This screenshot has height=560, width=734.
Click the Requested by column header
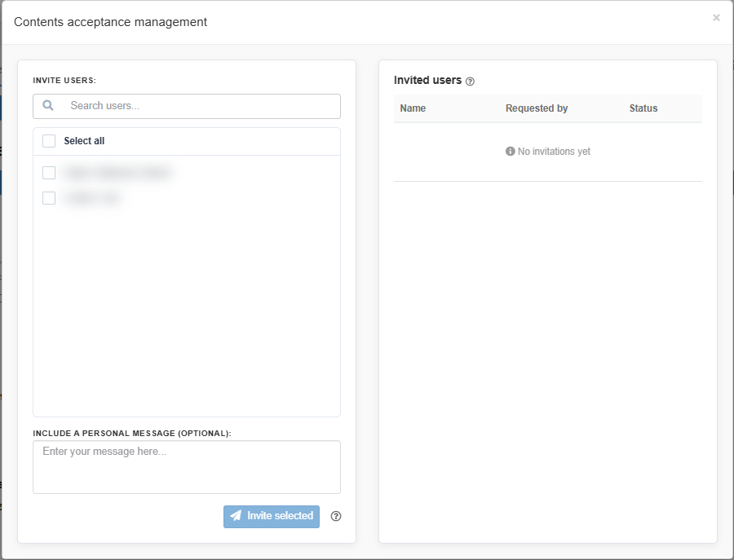coord(537,108)
